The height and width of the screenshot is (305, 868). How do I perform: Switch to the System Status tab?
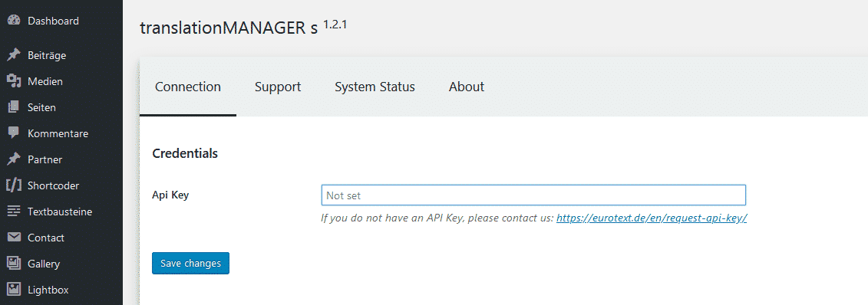pyautogui.click(x=375, y=87)
